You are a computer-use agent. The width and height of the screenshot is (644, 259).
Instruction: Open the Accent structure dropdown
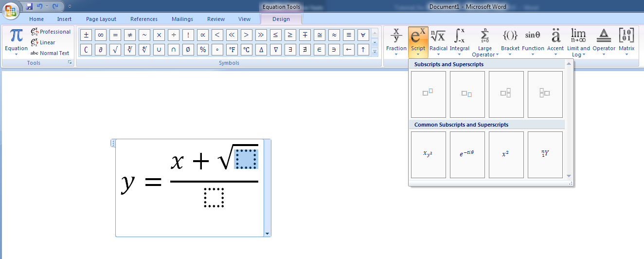tap(555, 42)
